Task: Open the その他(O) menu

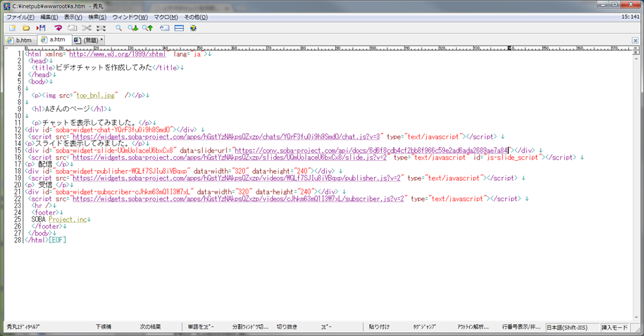Action: tap(196, 17)
